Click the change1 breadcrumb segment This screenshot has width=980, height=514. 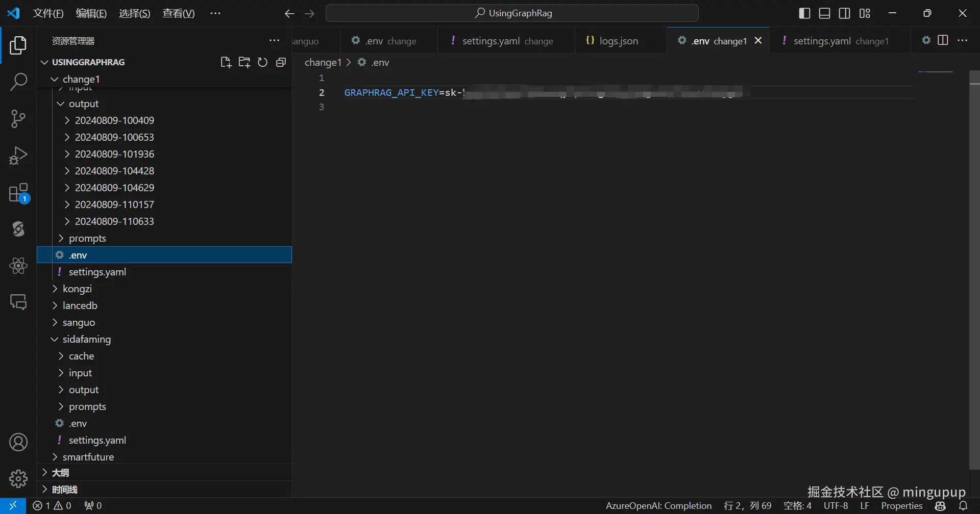click(x=323, y=62)
